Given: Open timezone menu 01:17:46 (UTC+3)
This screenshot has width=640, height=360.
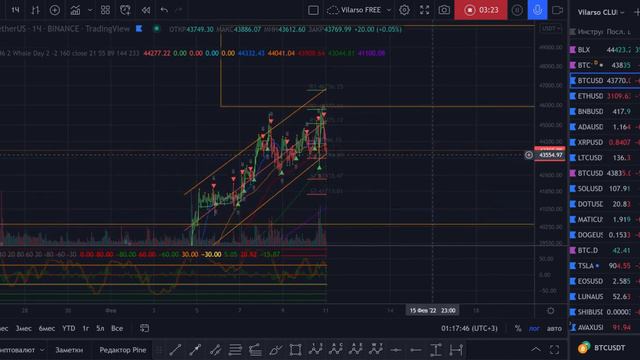Looking at the screenshot, I should pos(469,329).
